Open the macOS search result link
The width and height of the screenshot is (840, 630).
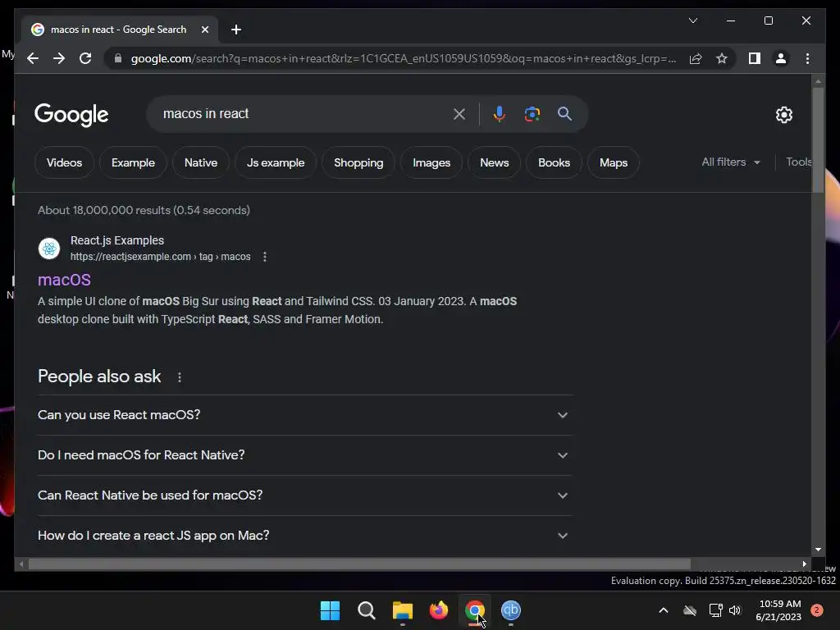64,280
